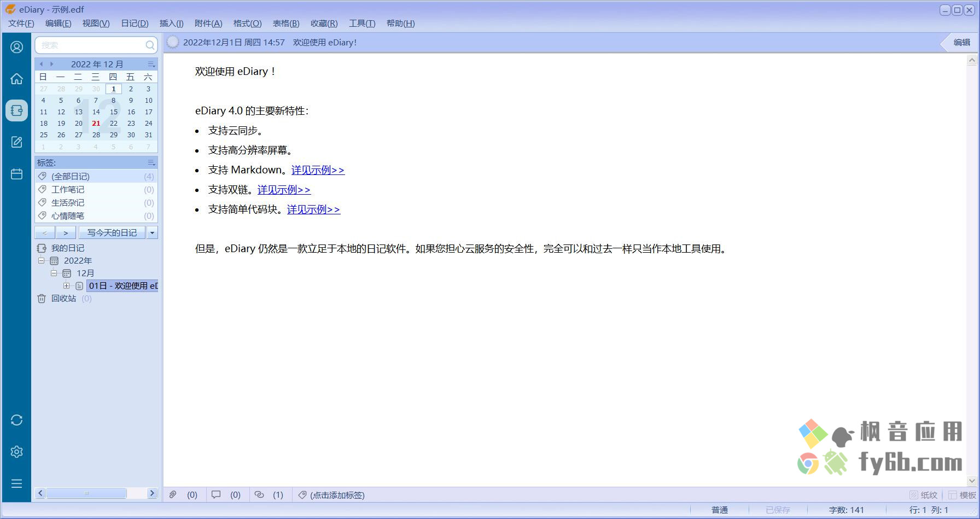
Task: Open settings gear in sidebar
Action: pyautogui.click(x=17, y=452)
